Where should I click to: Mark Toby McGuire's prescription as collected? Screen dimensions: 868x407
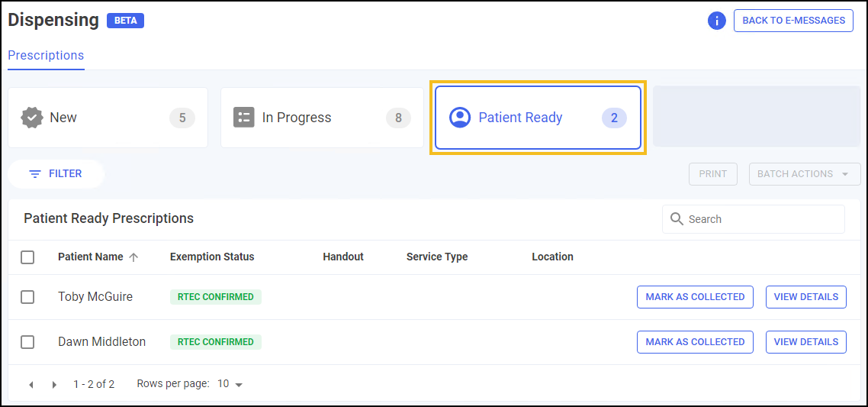pyautogui.click(x=695, y=297)
